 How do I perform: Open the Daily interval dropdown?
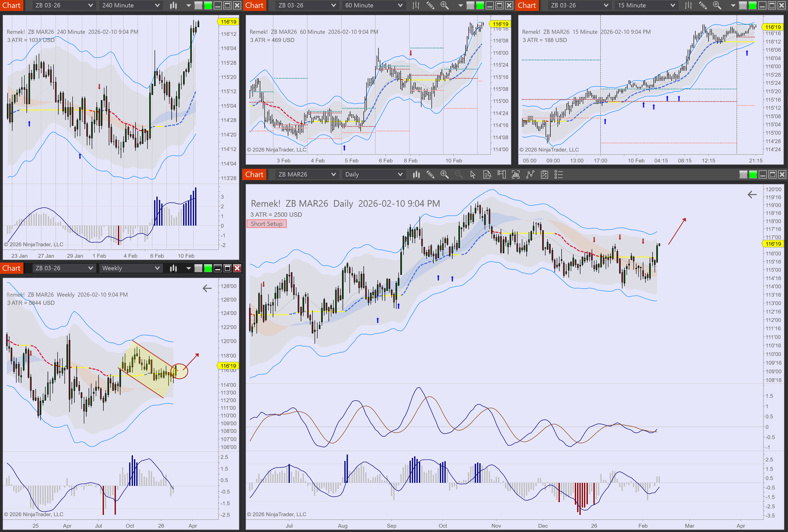coord(373,175)
